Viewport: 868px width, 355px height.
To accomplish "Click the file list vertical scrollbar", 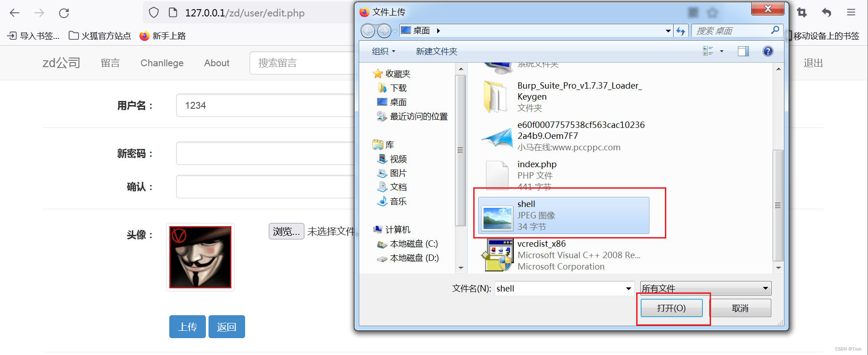I will [x=778, y=206].
